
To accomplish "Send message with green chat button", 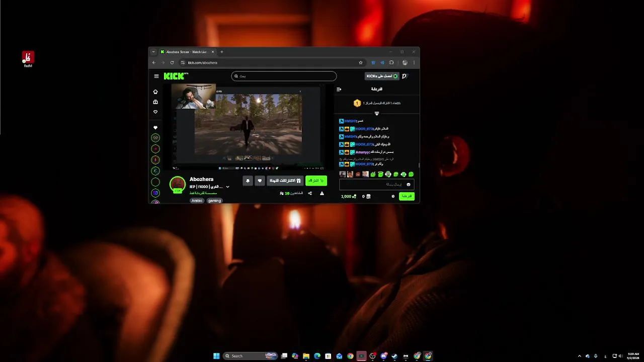I will click(407, 196).
